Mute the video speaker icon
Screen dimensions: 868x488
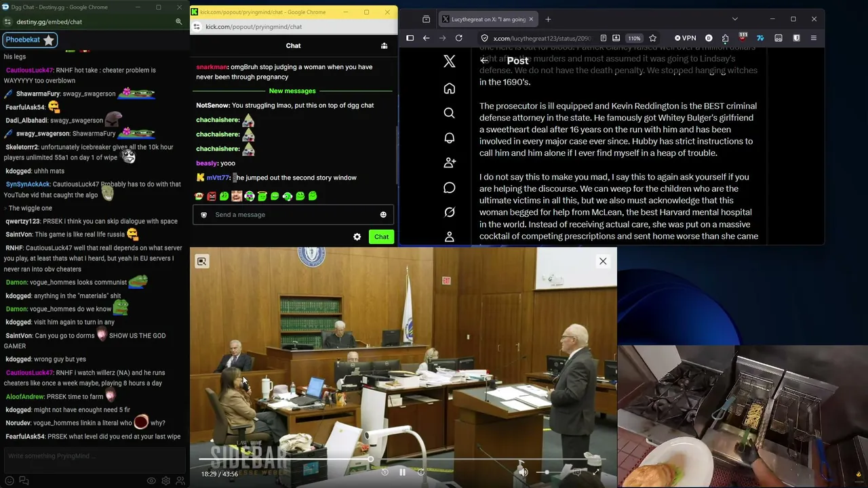click(523, 472)
